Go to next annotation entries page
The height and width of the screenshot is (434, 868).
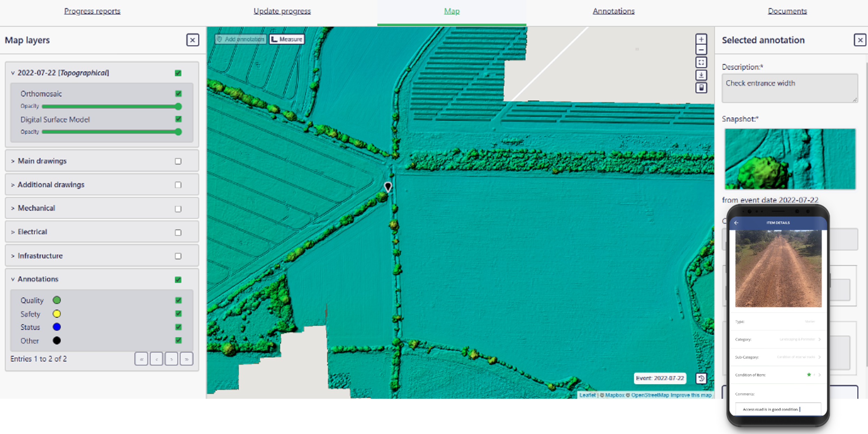pyautogui.click(x=172, y=359)
